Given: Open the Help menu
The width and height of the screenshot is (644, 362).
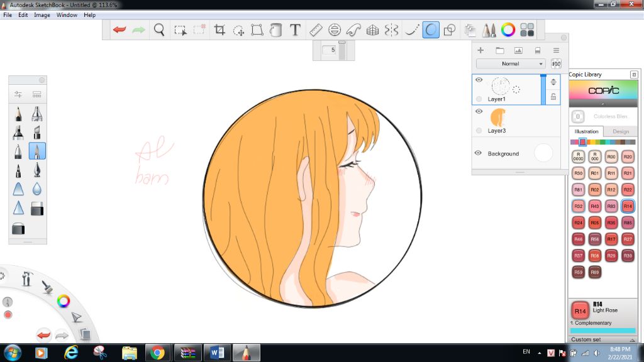Looking at the screenshot, I should coord(89,15).
